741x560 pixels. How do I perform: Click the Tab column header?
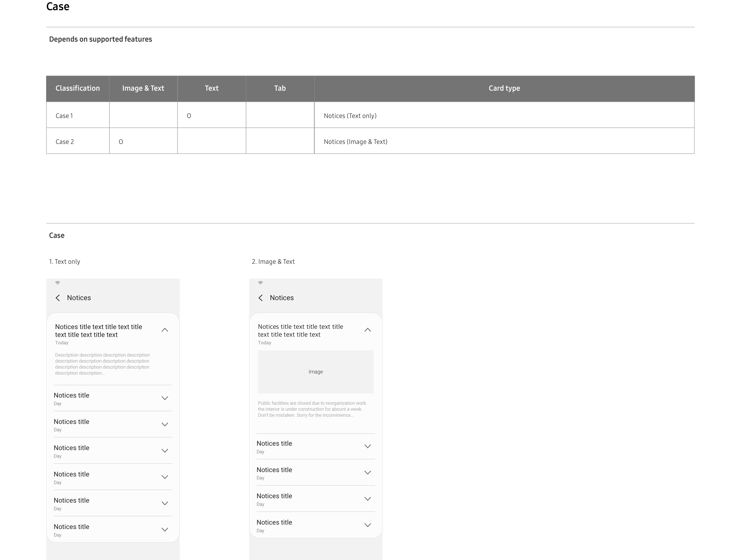[x=280, y=88]
